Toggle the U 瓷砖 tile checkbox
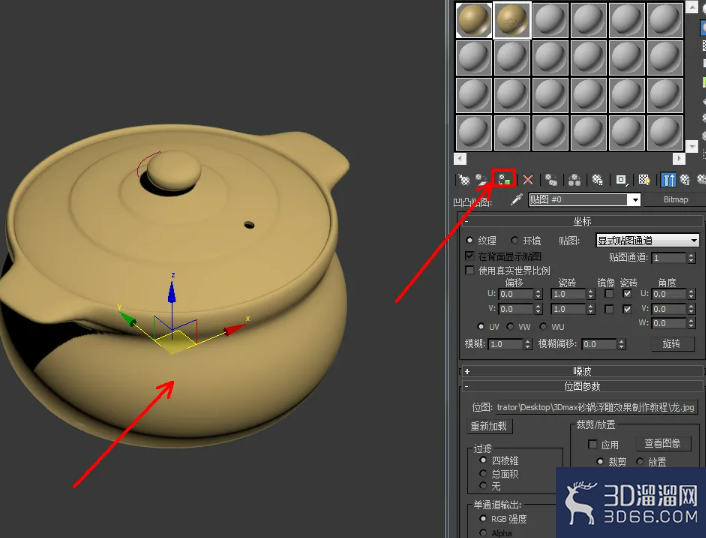Image resolution: width=706 pixels, height=538 pixels. [627, 294]
